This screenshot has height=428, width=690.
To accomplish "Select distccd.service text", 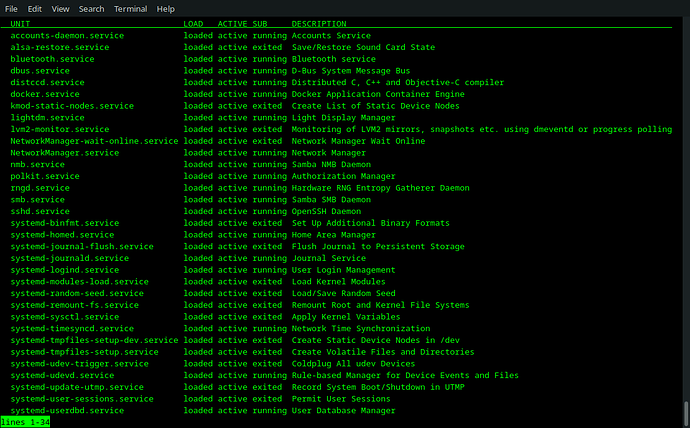I will [47, 82].
